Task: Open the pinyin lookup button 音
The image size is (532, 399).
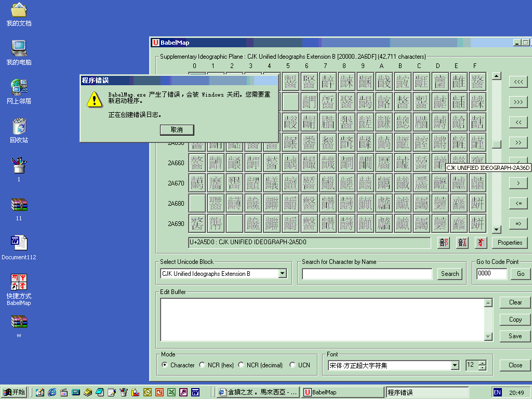Action: 462,243
